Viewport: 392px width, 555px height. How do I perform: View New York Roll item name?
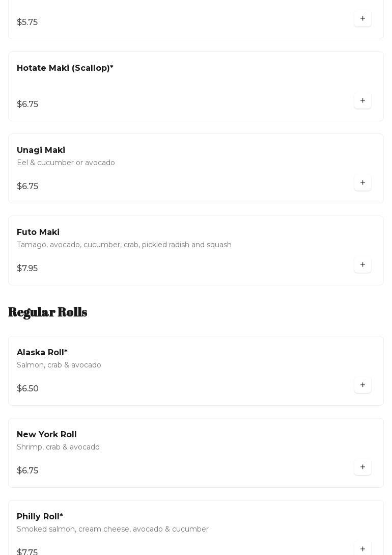click(47, 435)
